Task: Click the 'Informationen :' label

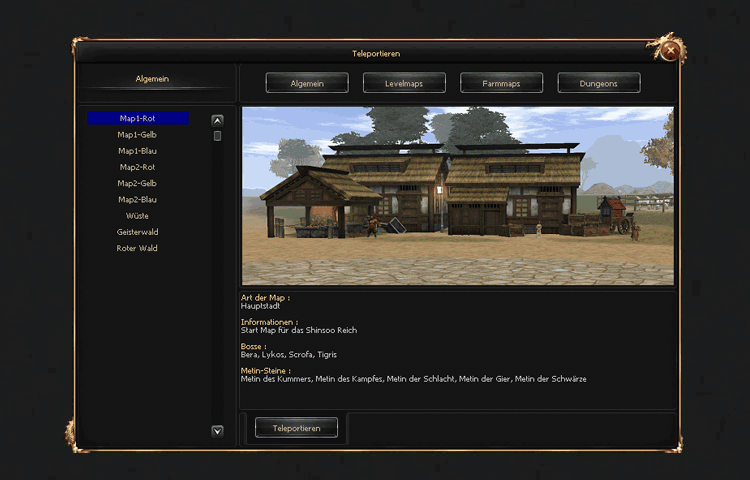Action: (270, 322)
